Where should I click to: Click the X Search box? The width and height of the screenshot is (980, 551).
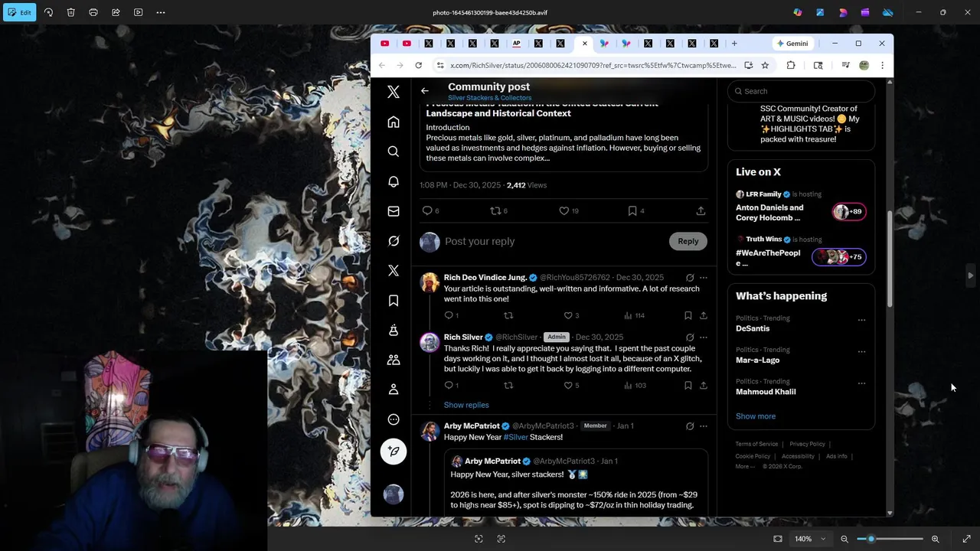click(x=801, y=91)
